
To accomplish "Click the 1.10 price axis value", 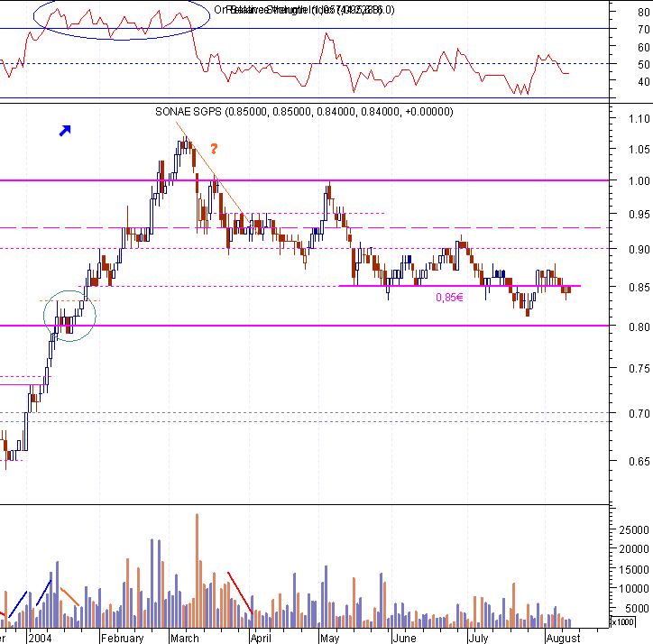I will tap(639, 119).
